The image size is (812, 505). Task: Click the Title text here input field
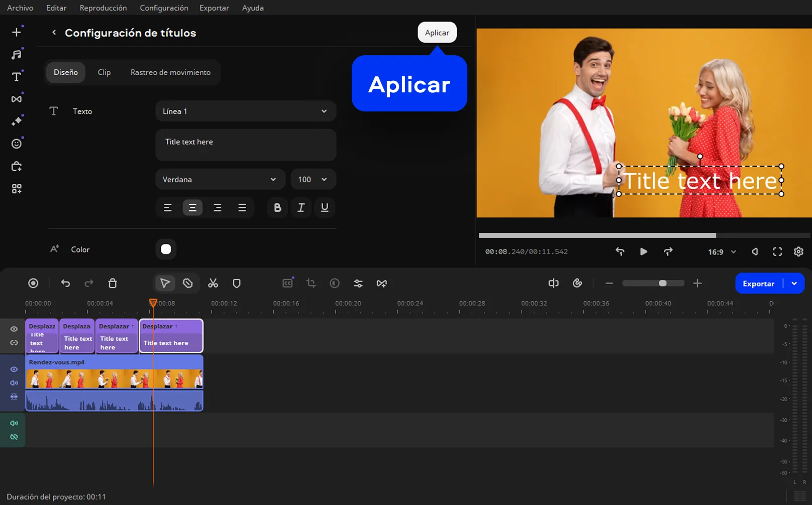(x=245, y=145)
